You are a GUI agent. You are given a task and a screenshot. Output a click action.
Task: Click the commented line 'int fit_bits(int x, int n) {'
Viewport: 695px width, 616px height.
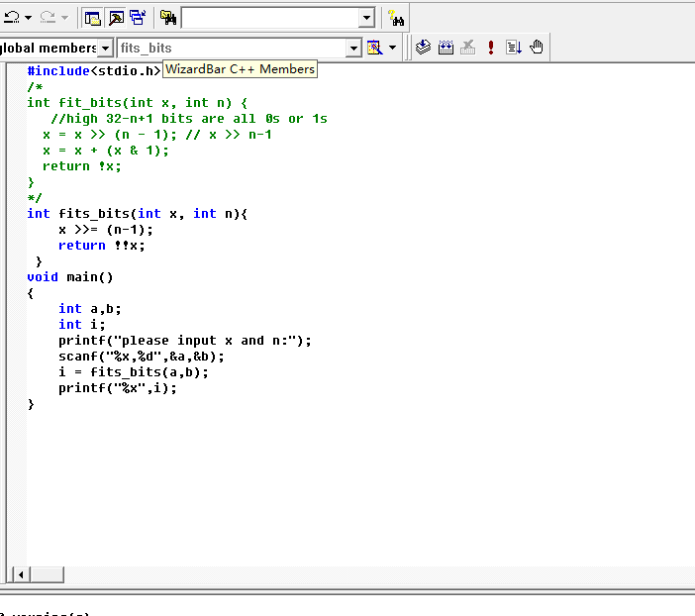pos(138,103)
